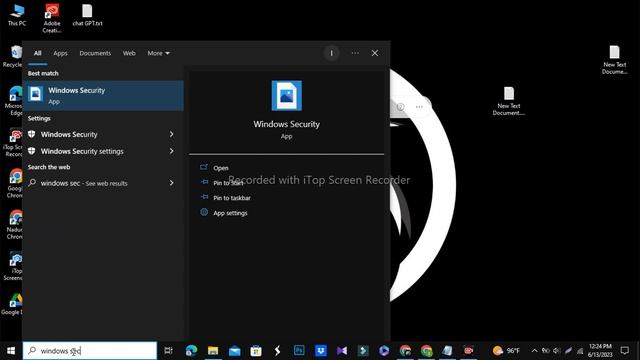Open Photoshop from the taskbar
Screen dimensions: 640x360
point(299,351)
